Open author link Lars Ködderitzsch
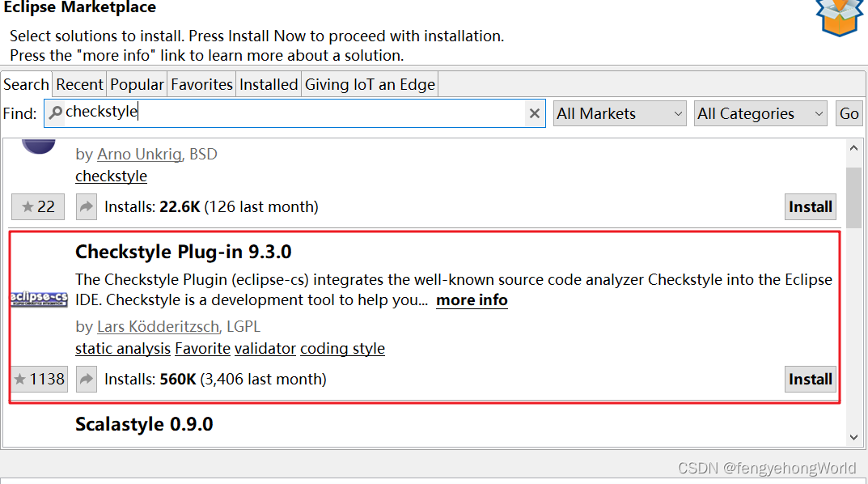 (x=159, y=327)
